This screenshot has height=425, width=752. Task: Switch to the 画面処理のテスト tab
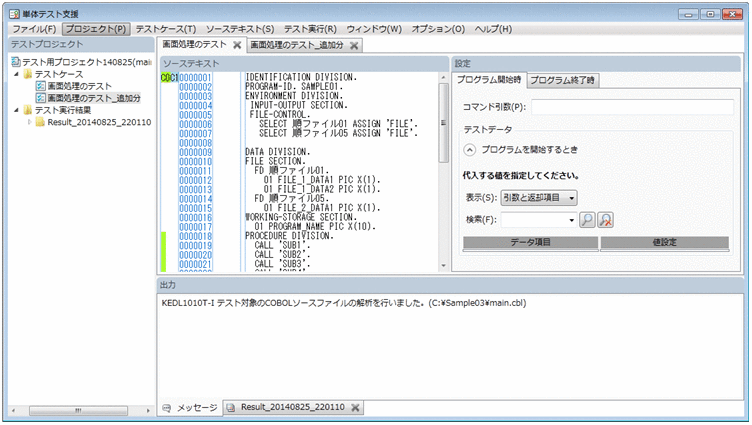194,45
